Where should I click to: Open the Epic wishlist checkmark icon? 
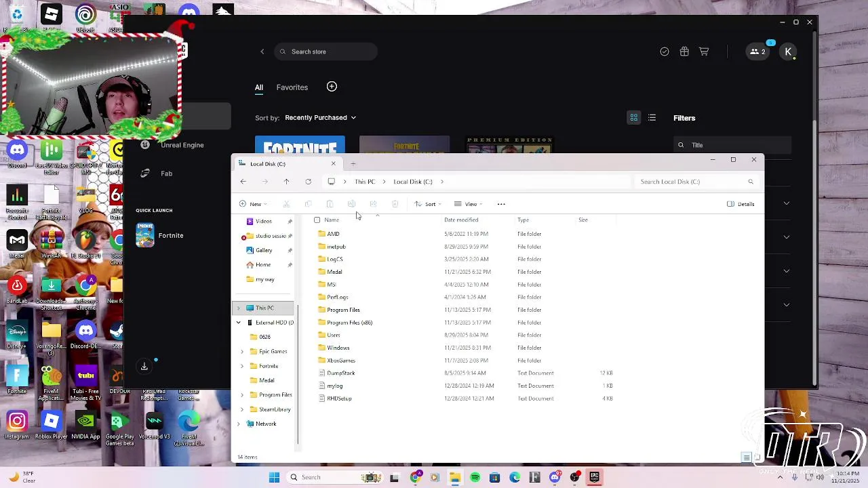[x=665, y=52]
